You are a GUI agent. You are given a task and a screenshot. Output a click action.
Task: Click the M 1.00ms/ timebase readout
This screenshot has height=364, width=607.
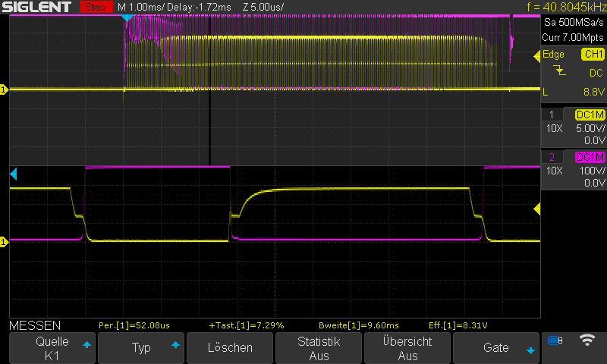141,7
